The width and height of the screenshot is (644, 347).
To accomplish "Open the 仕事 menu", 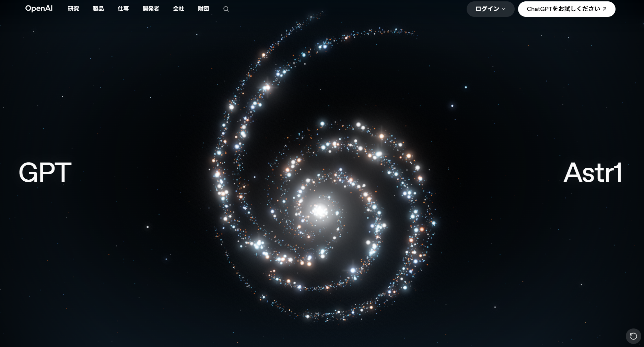I will [123, 9].
